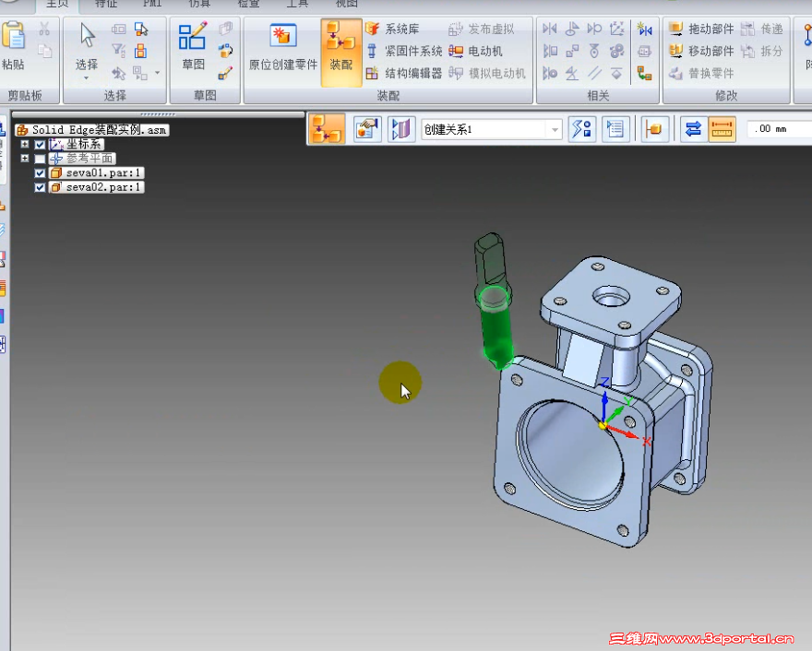
Task: Expand the 坐标系 tree node
Action: [24, 144]
